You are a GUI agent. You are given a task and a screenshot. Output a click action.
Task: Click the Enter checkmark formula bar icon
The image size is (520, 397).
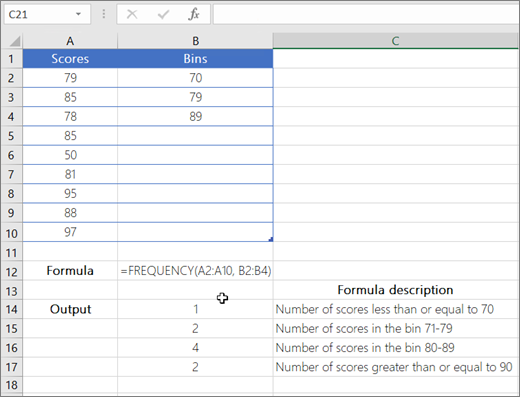click(163, 14)
